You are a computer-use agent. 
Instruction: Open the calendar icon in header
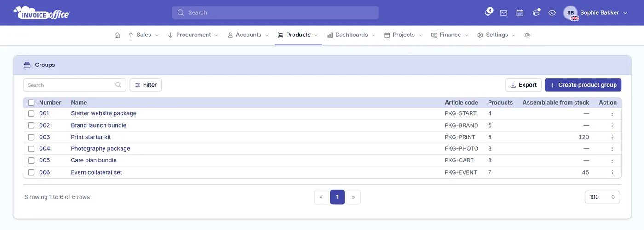[520, 13]
